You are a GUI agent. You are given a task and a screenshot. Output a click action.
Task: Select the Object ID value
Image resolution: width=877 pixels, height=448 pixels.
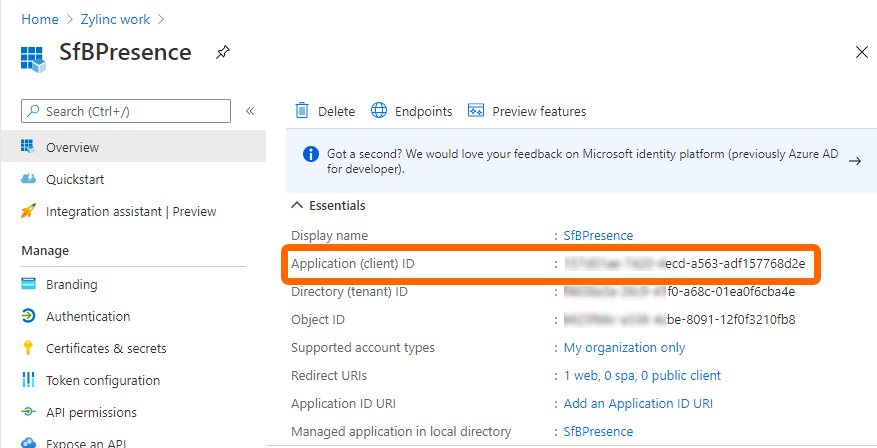tap(680, 319)
